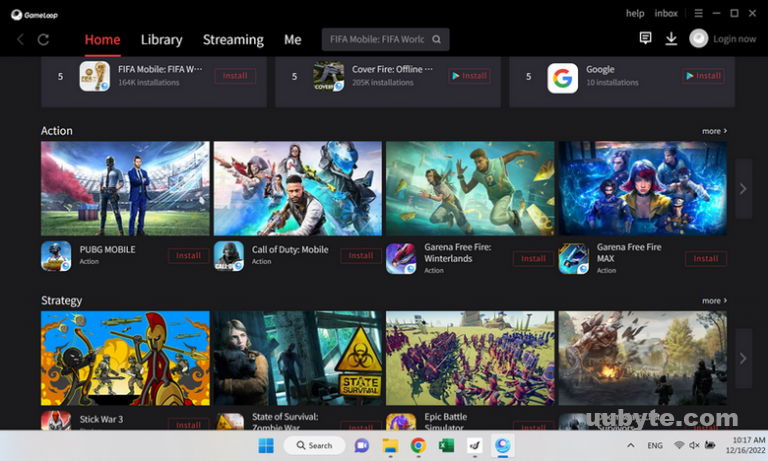Open the Call of Duty banner image
Screen dimensions: 768x461
(x=298, y=189)
